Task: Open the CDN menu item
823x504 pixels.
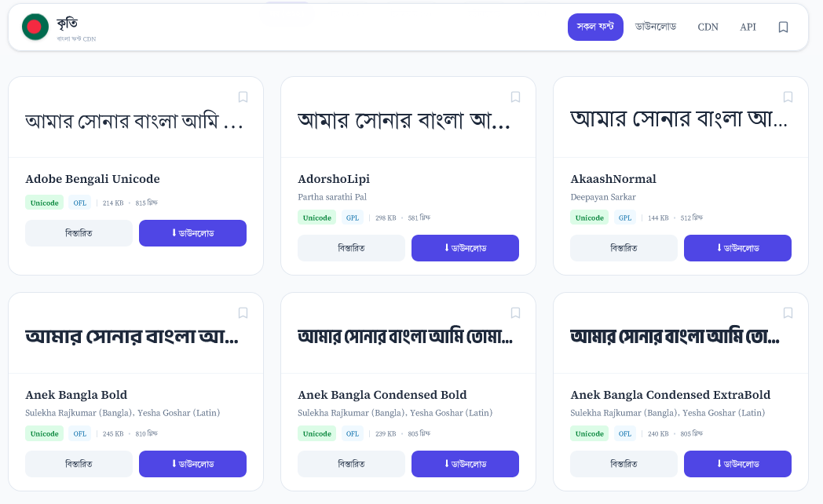Action: (708, 27)
